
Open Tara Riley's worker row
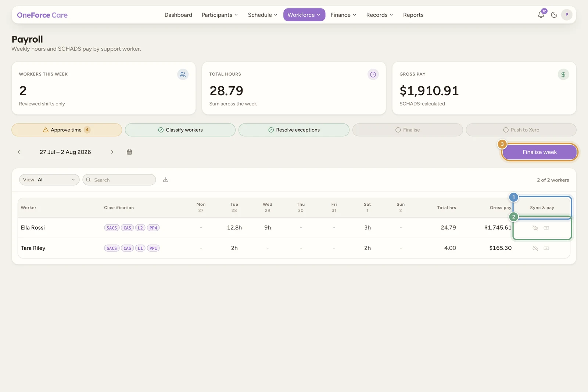(294, 248)
